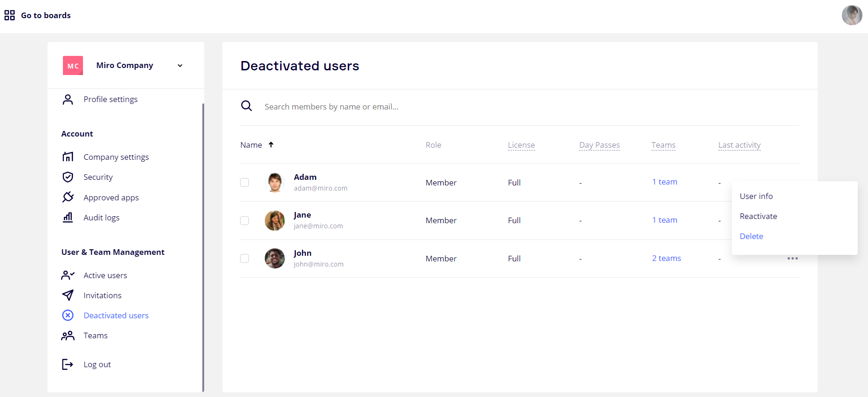868x397 pixels.
Task: Go to Active users in sidebar
Action: pyautogui.click(x=105, y=275)
